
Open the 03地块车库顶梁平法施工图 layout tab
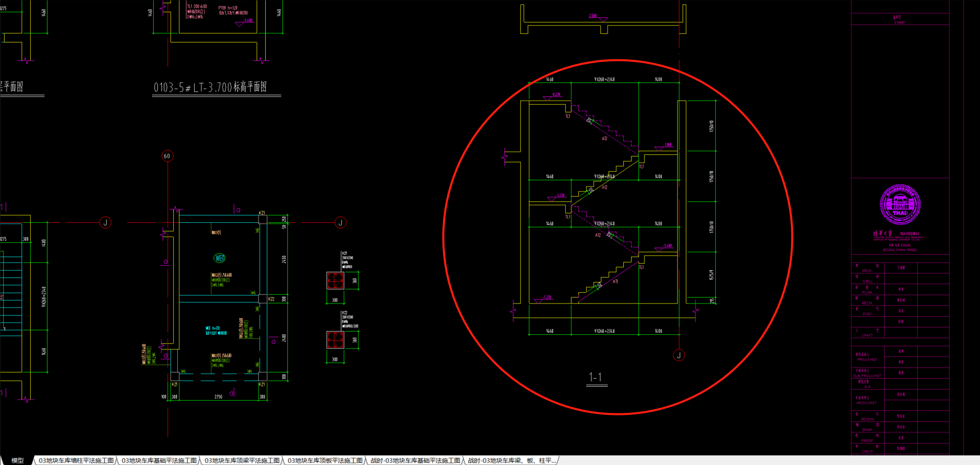pos(242,460)
